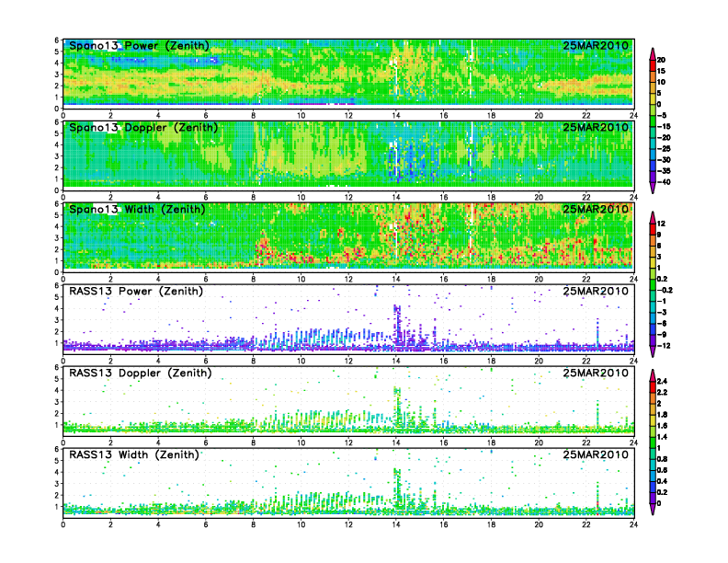This screenshot has height=563, width=728.
Task: Click the label 12 on the middle colorbar
Action: tap(661, 224)
